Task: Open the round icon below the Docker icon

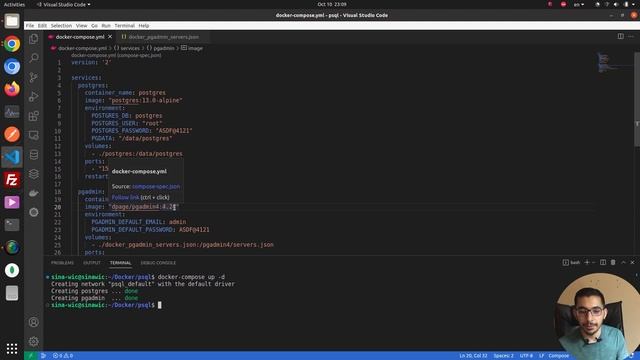Action: coord(34,212)
